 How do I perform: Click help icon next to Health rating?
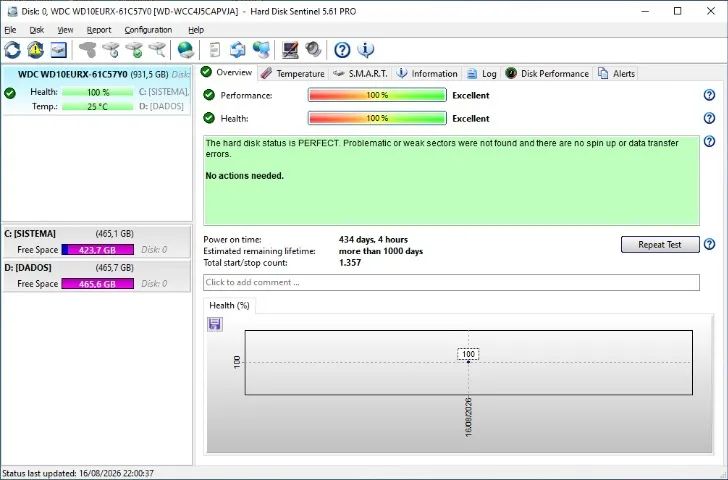(x=709, y=118)
